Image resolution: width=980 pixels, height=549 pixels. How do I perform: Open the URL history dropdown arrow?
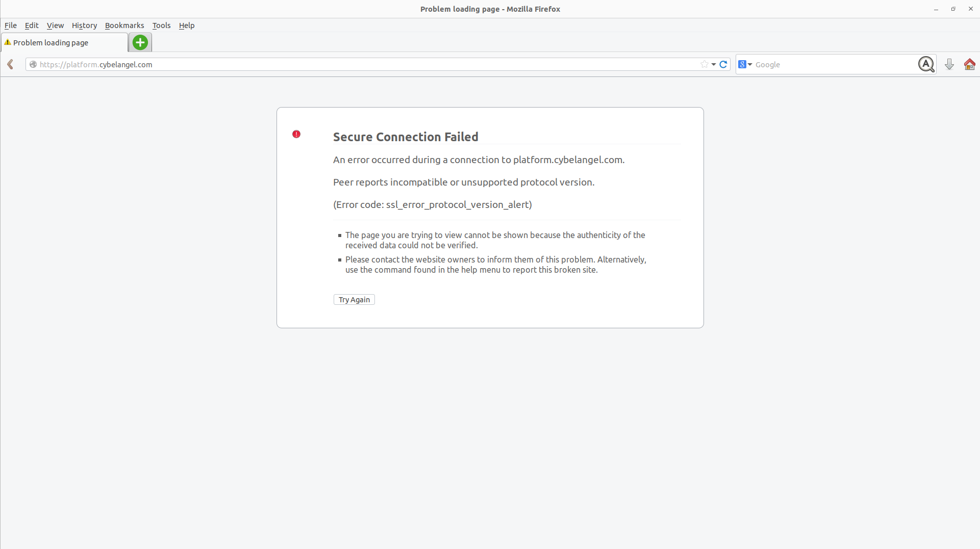point(714,64)
